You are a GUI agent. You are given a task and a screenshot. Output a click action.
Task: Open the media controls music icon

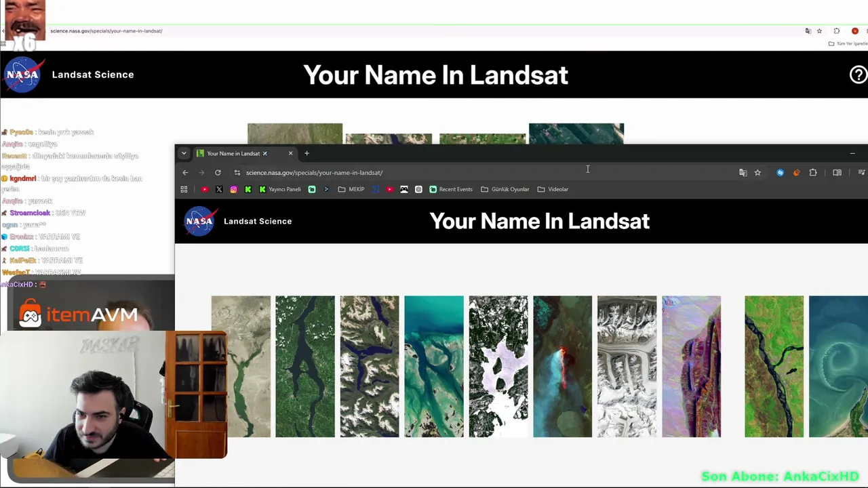pyautogui.click(x=861, y=173)
